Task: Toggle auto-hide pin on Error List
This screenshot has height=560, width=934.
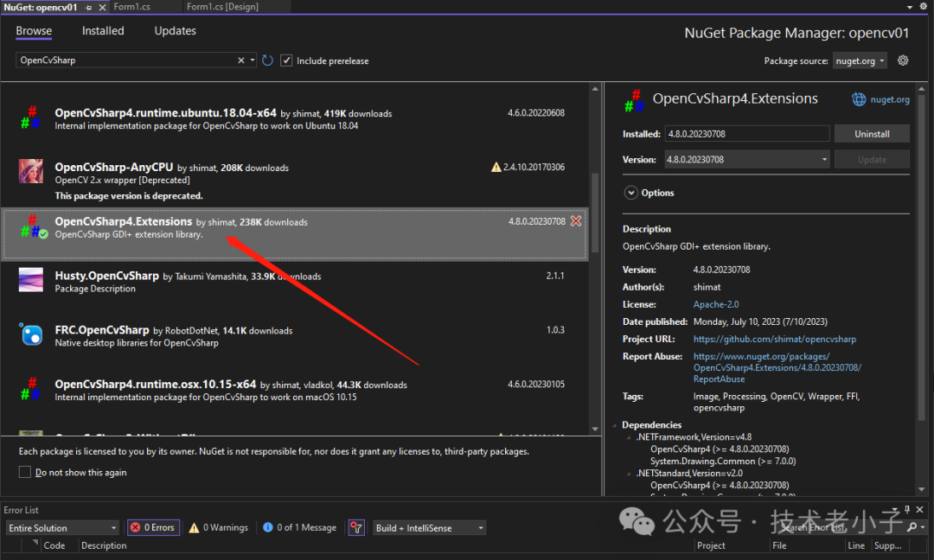Action: click(907, 509)
